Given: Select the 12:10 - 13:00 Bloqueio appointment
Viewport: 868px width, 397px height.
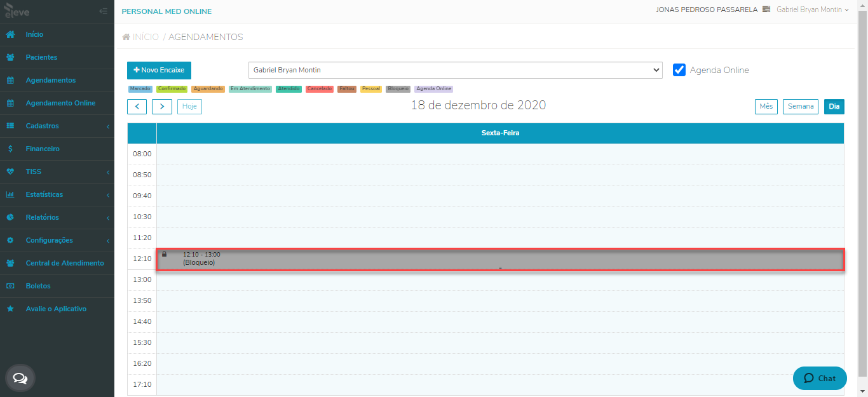Looking at the screenshot, I should (500, 260).
